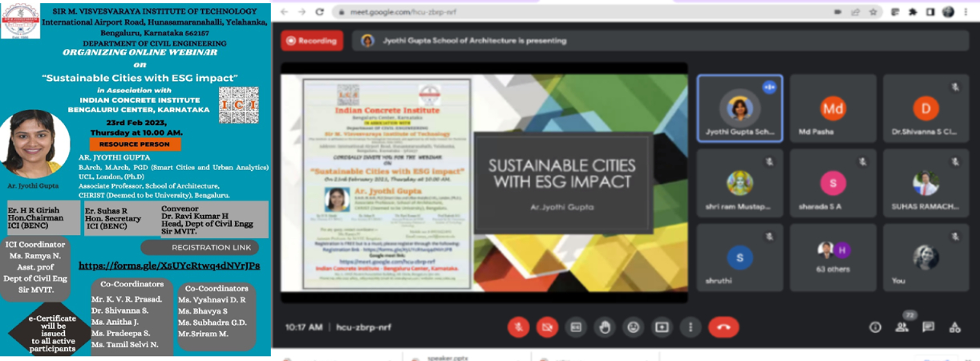Click the ICI logo on the poster
This screenshot has width=980, height=361.
click(x=239, y=105)
